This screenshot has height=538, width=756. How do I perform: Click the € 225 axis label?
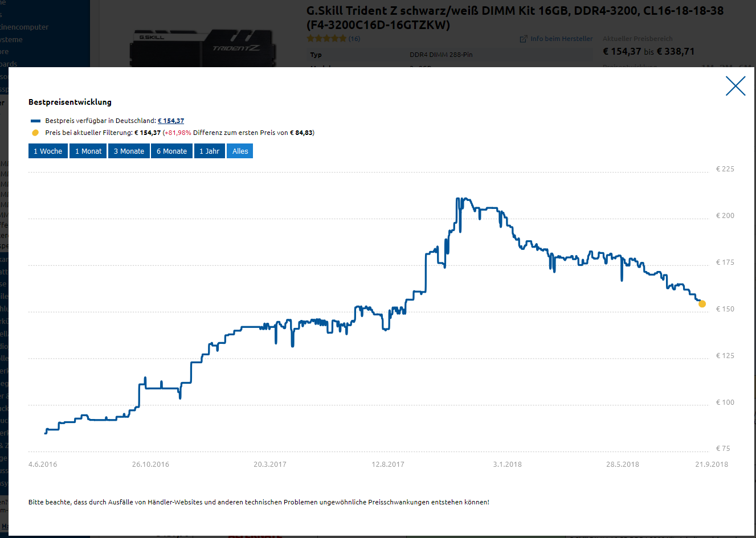(725, 169)
